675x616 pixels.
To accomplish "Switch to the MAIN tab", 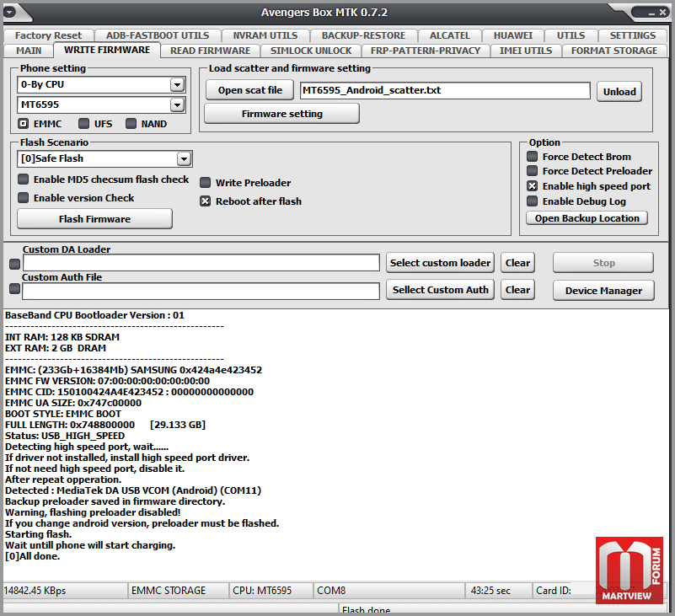I will (x=29, y=51).
